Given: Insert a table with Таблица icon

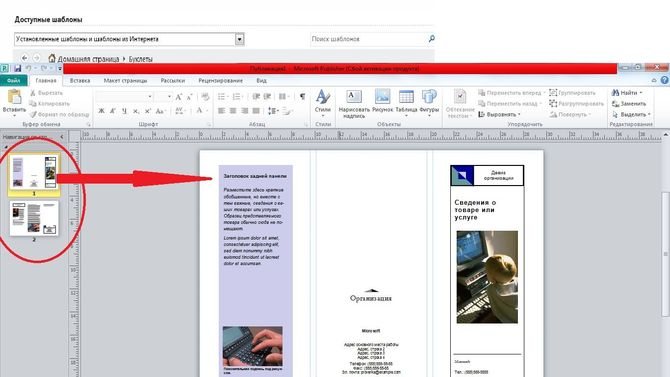Looking at the screenshot, I should [x=406, y=103].
